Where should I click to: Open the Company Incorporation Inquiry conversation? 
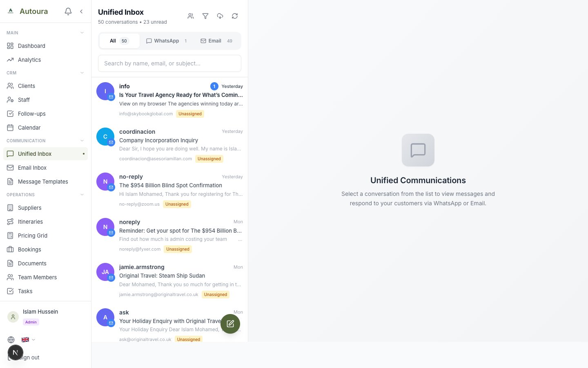click(169, 145)
